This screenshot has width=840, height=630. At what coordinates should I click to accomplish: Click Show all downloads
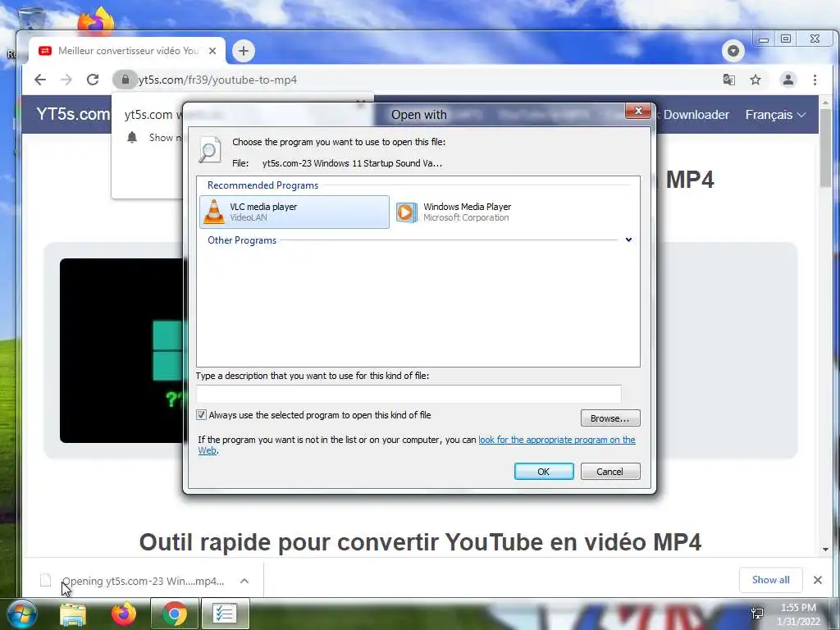click(770, 580)
